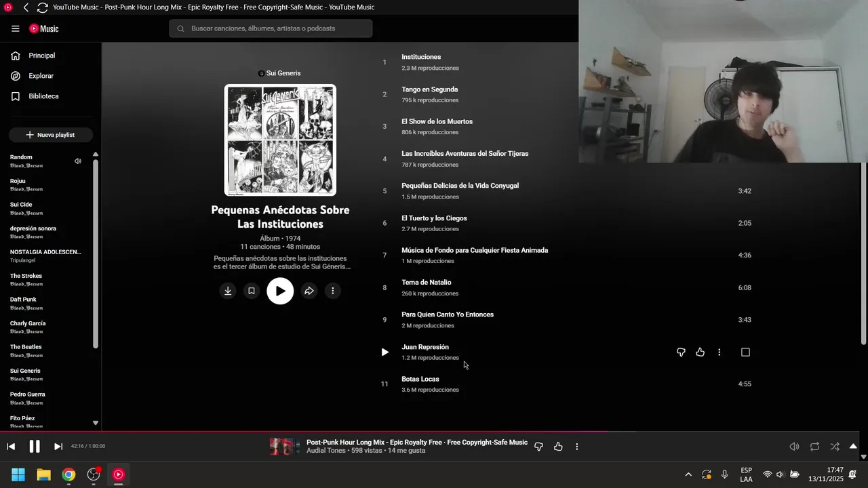868x488 pixels.
Task: Skip to next track in player bar
Action: [x=58, y=447]
